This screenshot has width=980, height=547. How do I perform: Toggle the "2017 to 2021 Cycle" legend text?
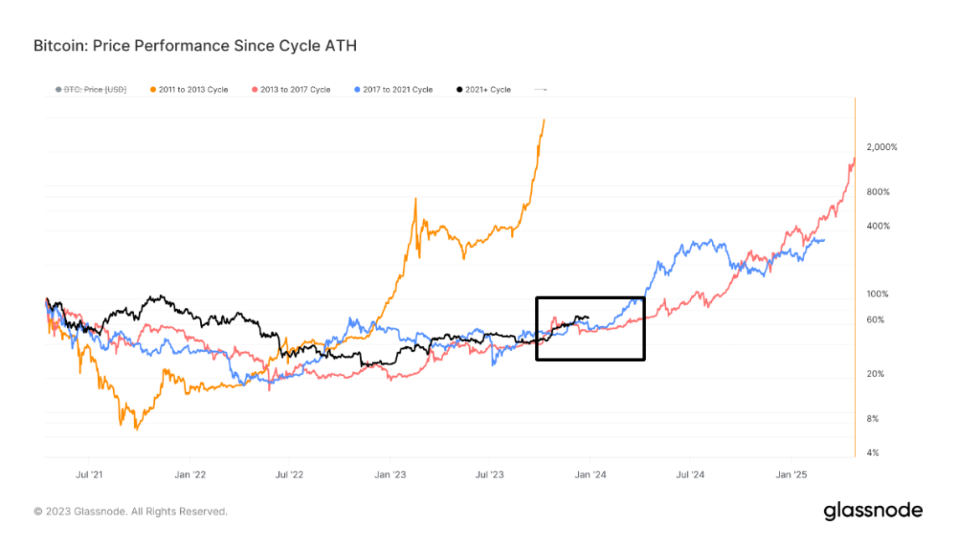click(399, 90)
